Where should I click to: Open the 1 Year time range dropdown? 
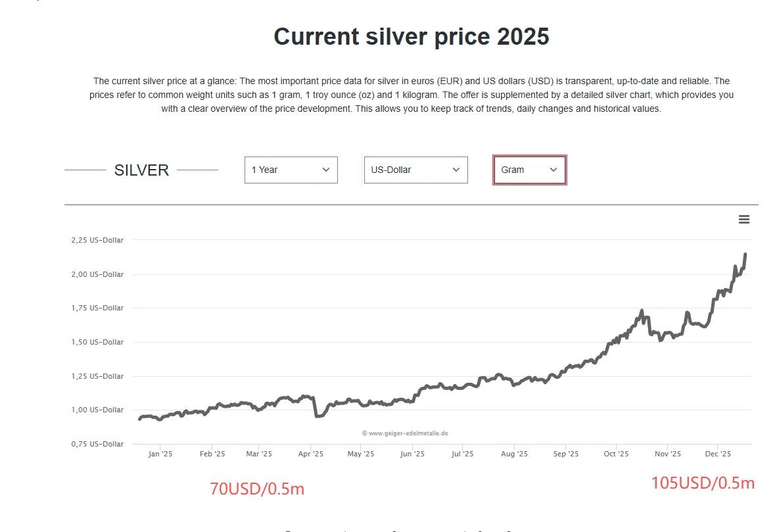click(291, 170)
